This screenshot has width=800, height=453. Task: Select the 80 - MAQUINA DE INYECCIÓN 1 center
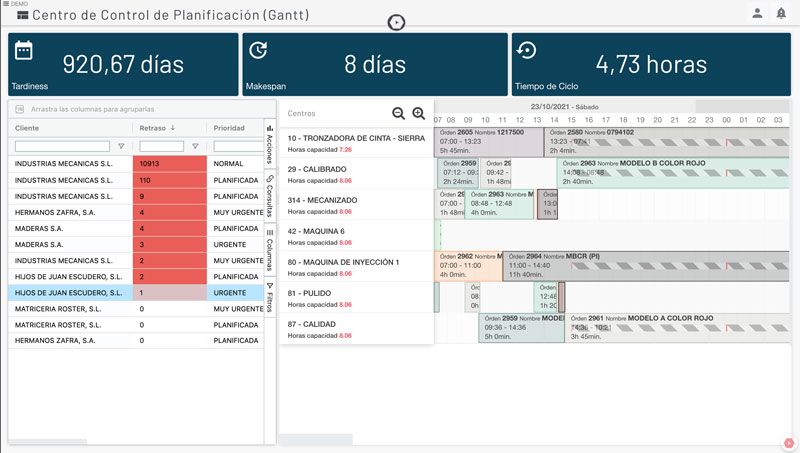click(x=343, y=262)
